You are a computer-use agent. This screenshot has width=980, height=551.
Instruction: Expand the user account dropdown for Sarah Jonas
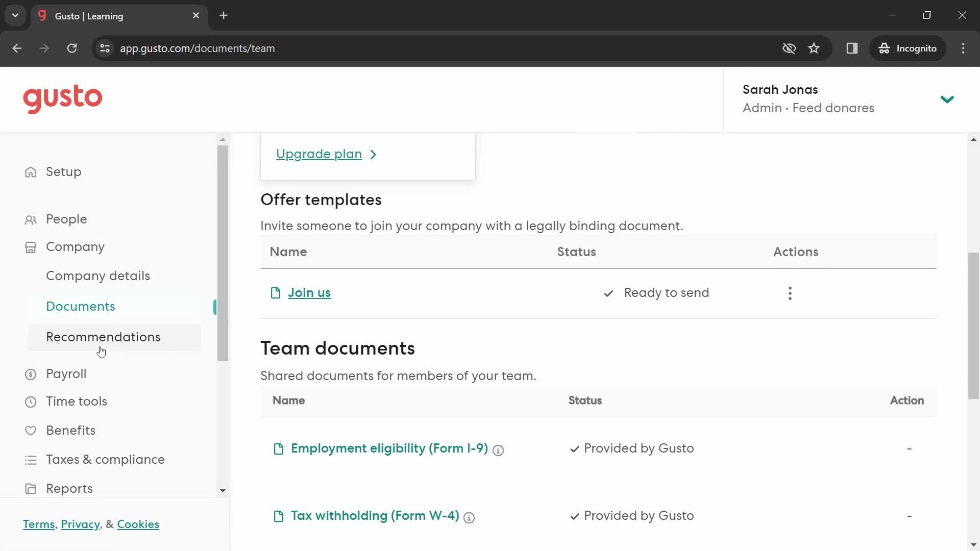point(949,99)
